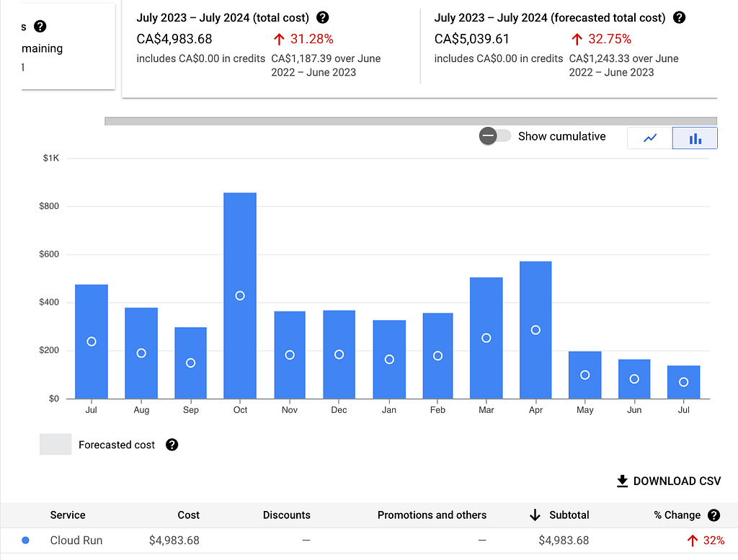Click the CA$5,039.61 forecasted cost value

coord(471,39)
